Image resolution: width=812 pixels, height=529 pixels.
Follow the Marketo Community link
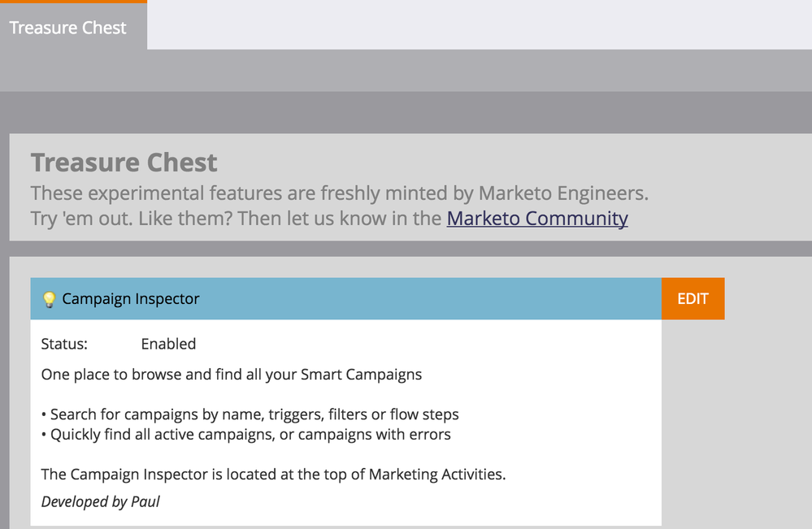537,219
